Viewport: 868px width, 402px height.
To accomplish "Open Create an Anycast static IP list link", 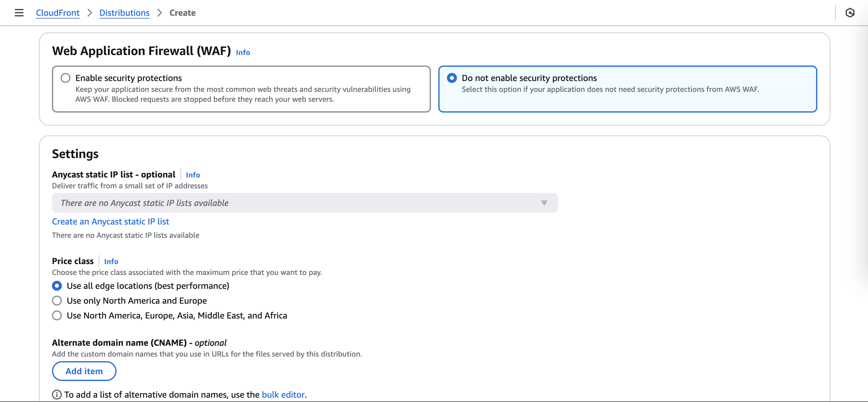I will pyautogui.click(x=110, y=221).
